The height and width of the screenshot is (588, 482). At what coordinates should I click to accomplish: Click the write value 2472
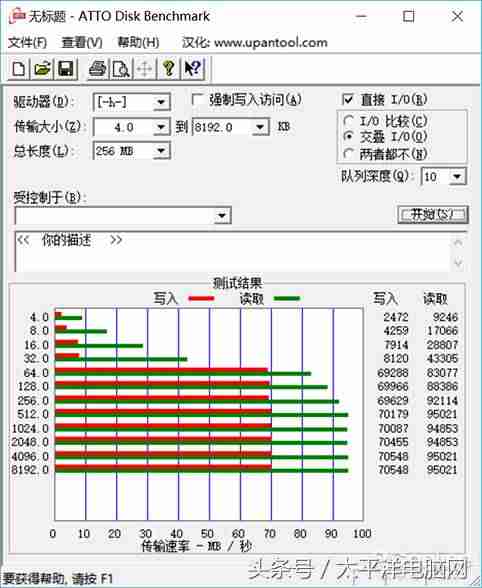pos(396,317)
